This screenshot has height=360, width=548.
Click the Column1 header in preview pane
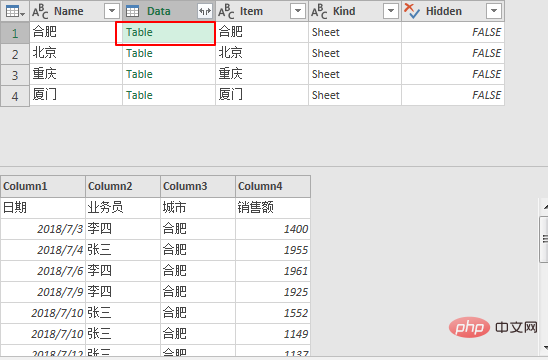(43, 186)
